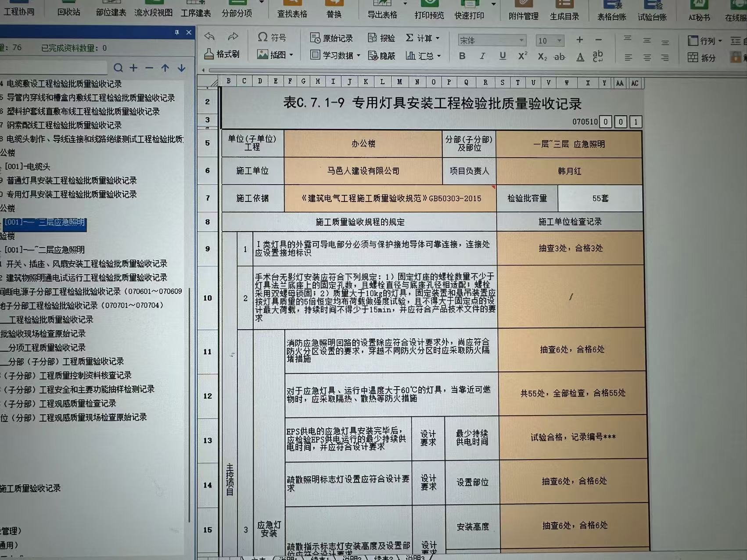Viewport: 747px width, 560px height.
Task: Click the text wrap ab icon
Action: (x=598, y=56)
